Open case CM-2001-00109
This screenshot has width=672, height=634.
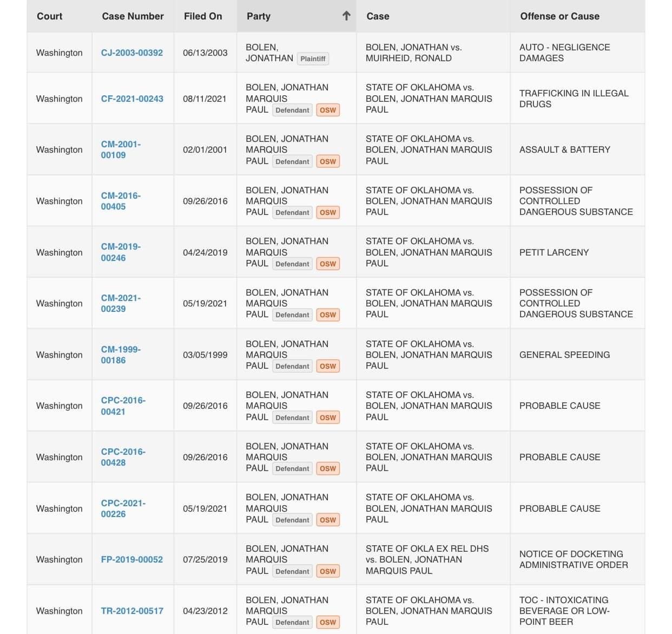pyautogui.click(x=121, y=149)
